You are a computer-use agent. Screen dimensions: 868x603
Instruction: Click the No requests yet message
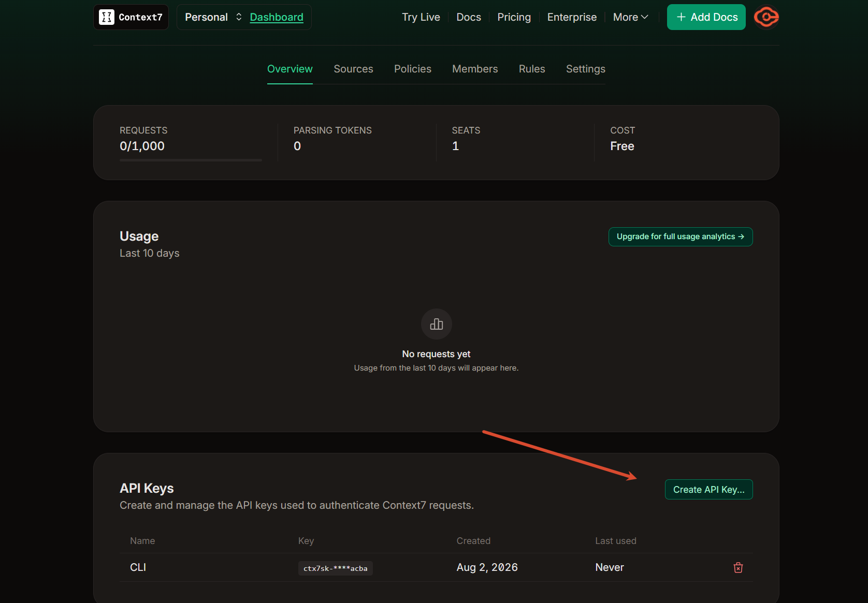pyautogui.click(x=437, y=354)
